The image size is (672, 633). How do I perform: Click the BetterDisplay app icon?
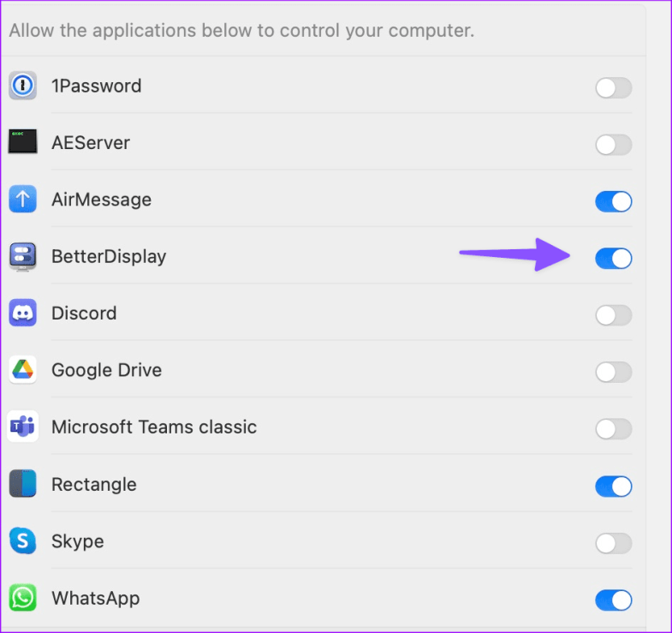23,256
